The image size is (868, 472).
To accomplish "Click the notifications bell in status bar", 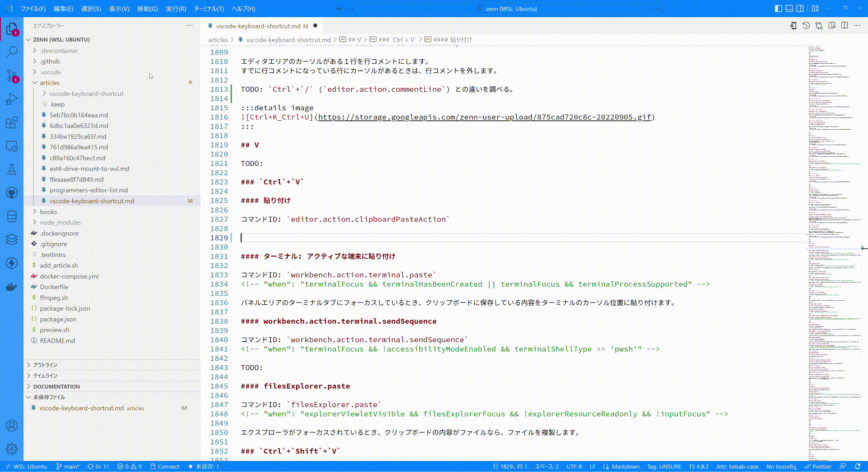I will pyautogui.click(x=858, y=466).
